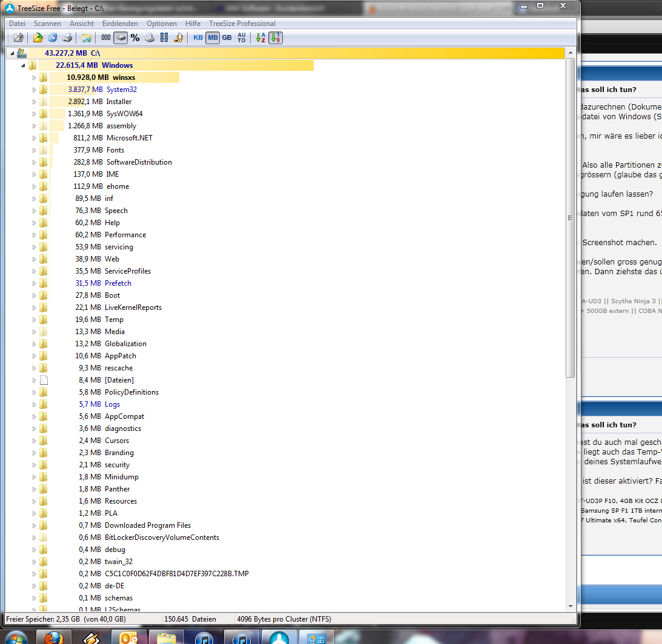Click the blue grid icon in the toolbar

click(164, 38)
